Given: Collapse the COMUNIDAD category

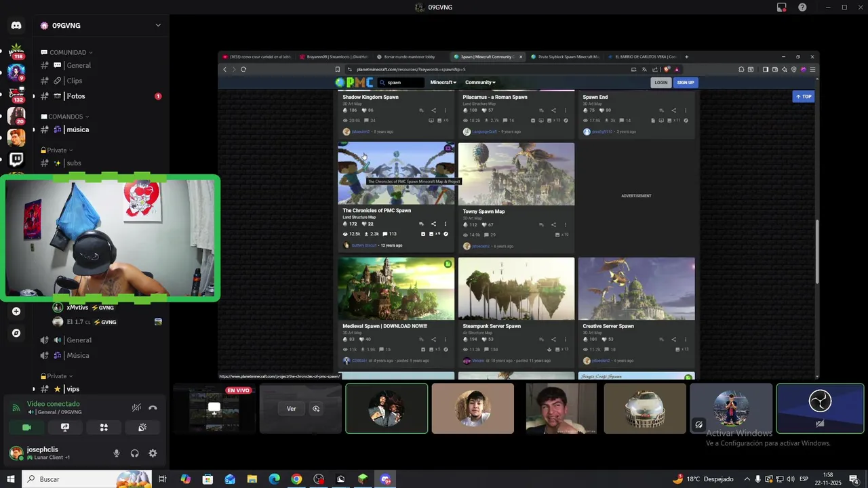Looking at the screenshot, I should pyautogui.click(x=68, y=52).
